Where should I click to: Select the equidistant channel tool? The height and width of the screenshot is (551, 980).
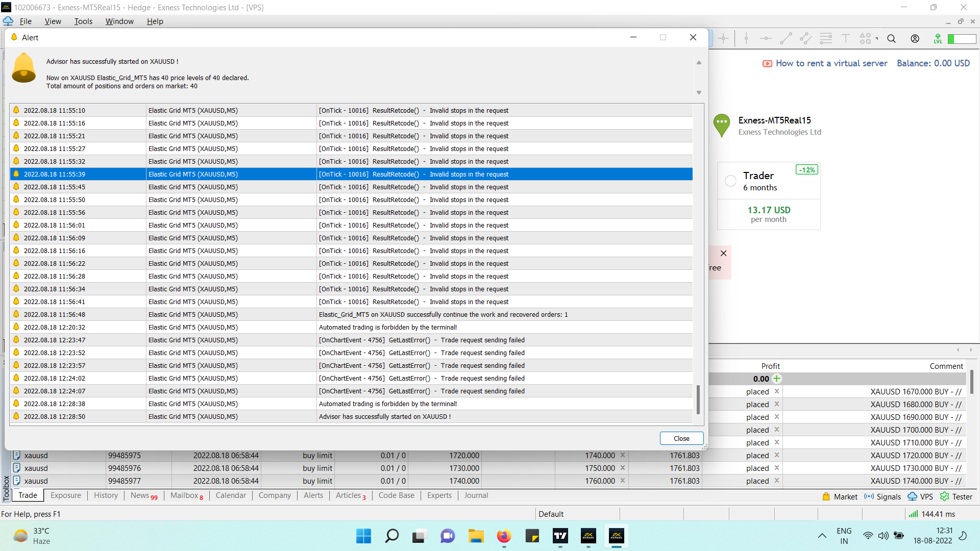(806, 39)
